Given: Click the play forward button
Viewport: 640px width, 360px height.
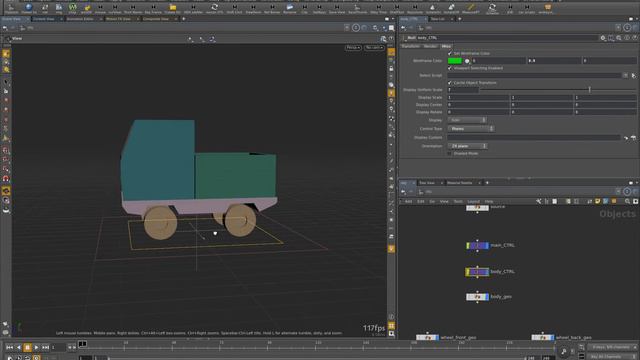Looking at the screenshot, I should coord(36,347).
